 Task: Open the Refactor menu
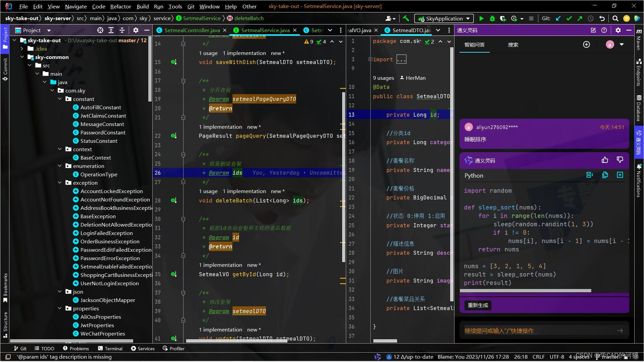click(x=120, y=6)
